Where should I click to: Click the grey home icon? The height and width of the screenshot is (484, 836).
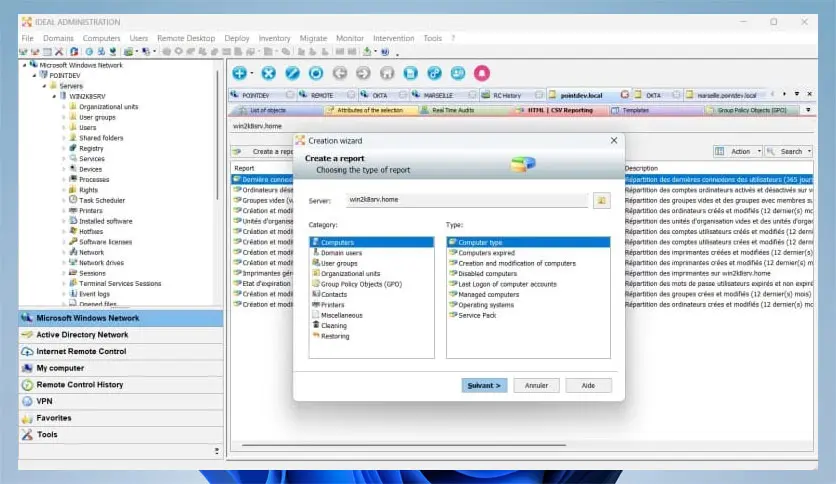click(x=387, y=73)
